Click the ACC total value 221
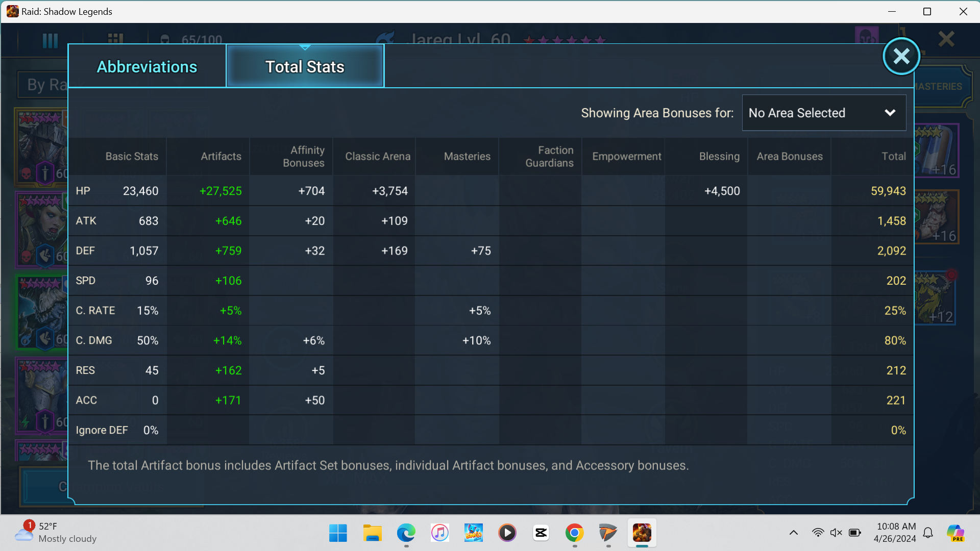 [896, 400]
